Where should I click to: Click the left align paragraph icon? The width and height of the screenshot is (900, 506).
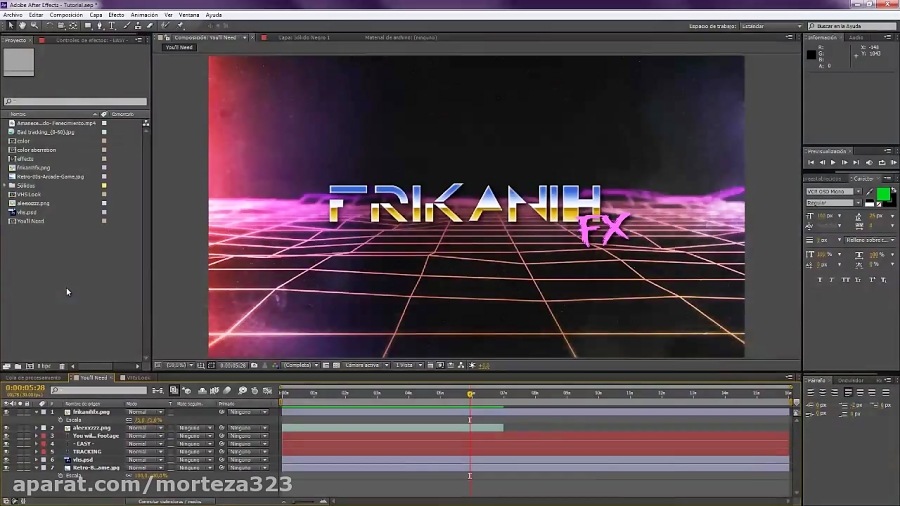pos(810,392)
